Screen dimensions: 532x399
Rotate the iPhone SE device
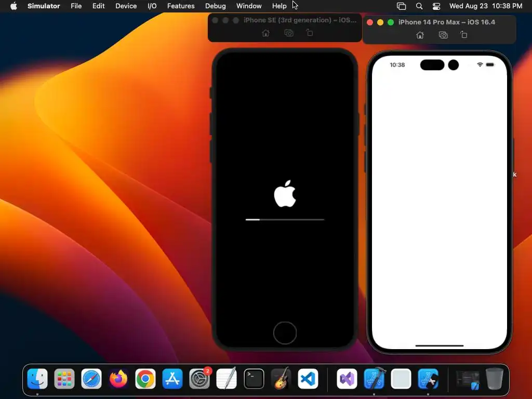tap(310, 33)
